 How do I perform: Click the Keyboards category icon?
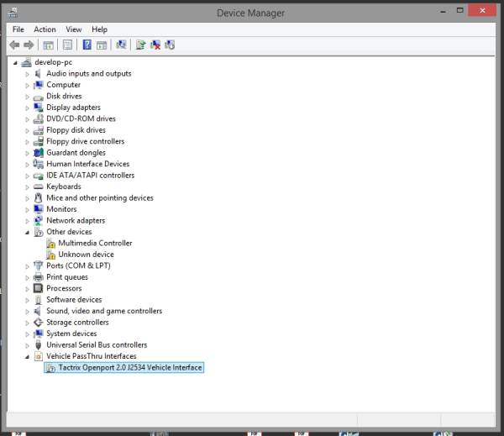39,186
